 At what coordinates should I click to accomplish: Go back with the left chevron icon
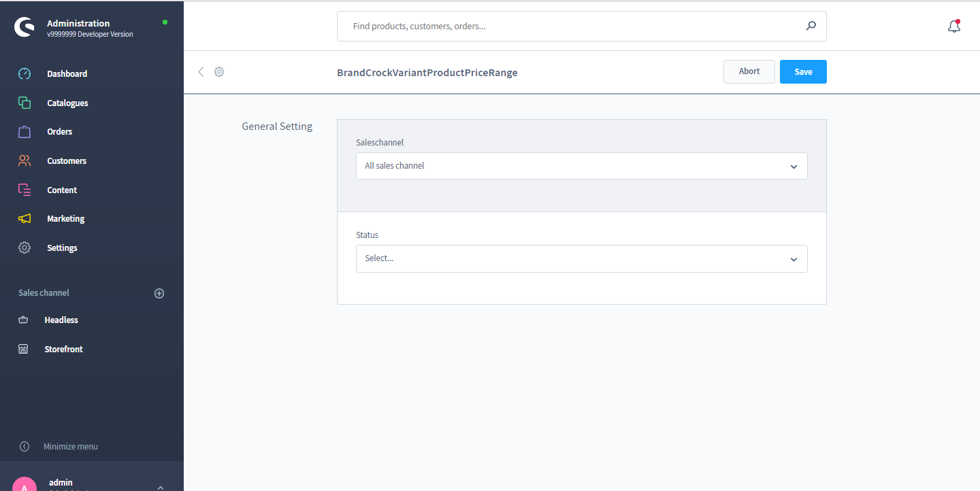click(201, 71)
